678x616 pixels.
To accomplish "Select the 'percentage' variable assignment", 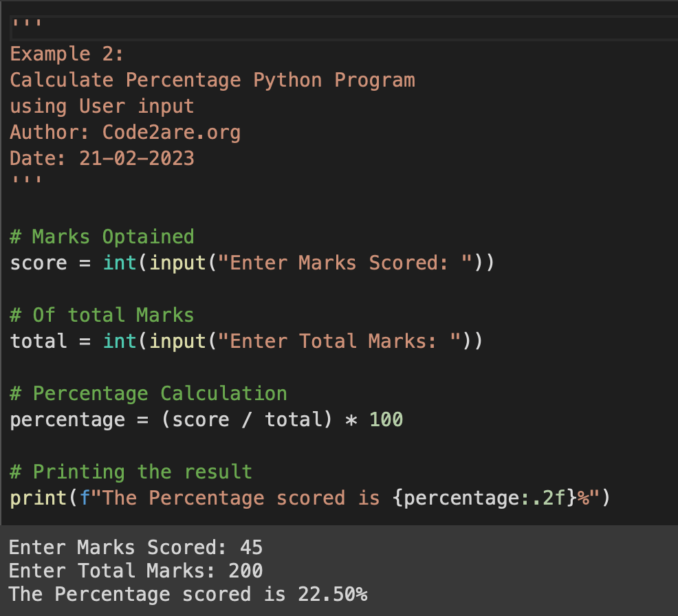I will 67,419.
